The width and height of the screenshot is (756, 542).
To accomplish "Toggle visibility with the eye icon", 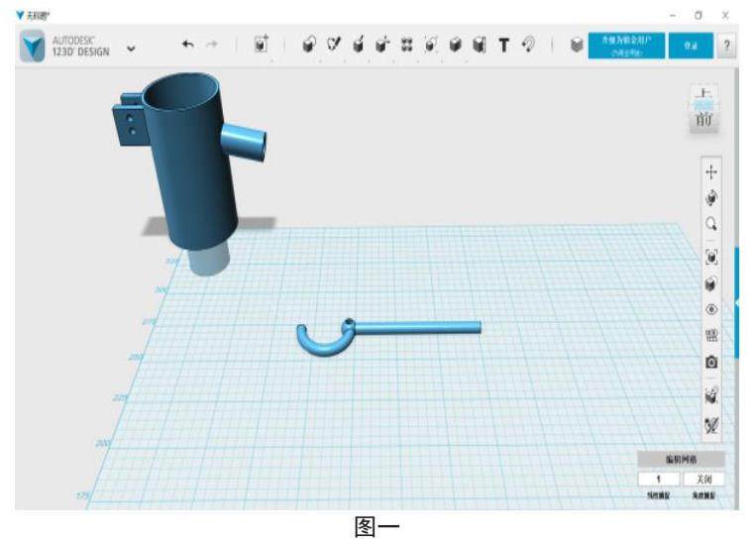I will pyautogui.click(x=710, y=308).
